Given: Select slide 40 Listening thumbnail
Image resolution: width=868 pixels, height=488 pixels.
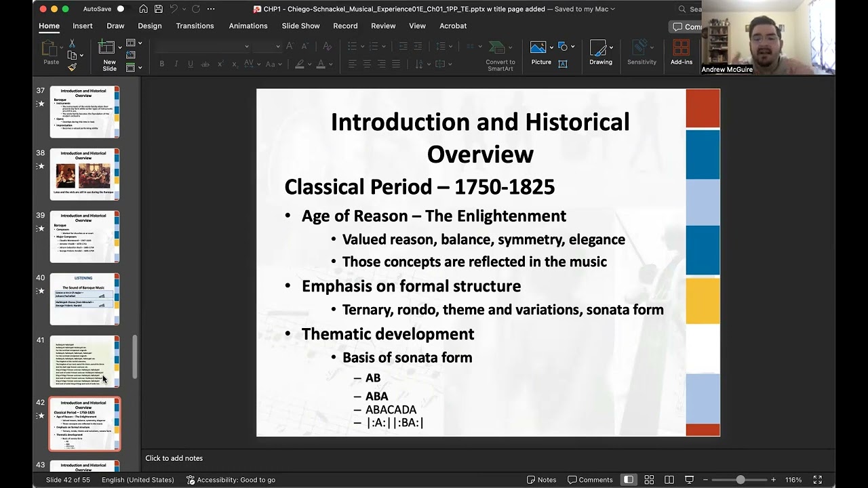Looking at the screenshot, I should pyautogui.click(x=85, y=299).
